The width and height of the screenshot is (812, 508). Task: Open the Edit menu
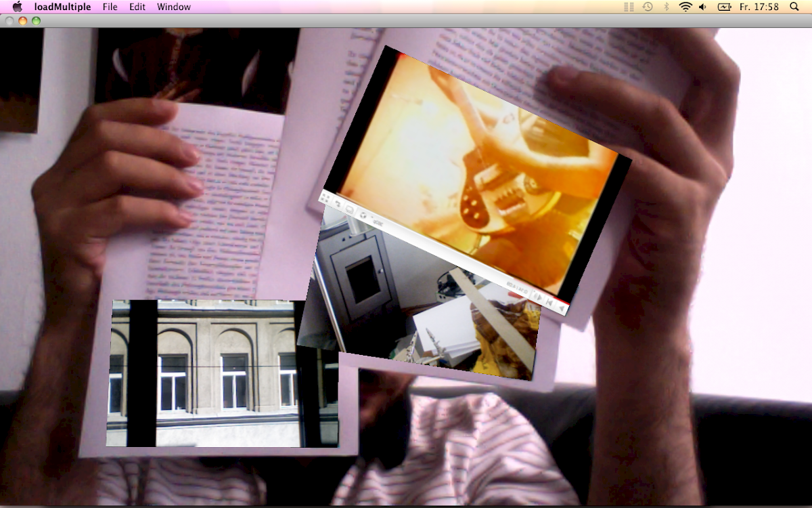click(137, 7)
